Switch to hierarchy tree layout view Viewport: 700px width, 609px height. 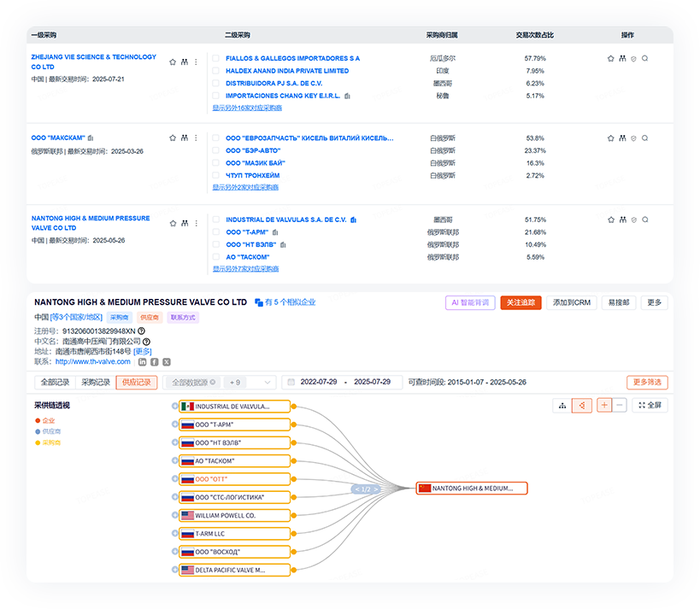tap(562, 405)
